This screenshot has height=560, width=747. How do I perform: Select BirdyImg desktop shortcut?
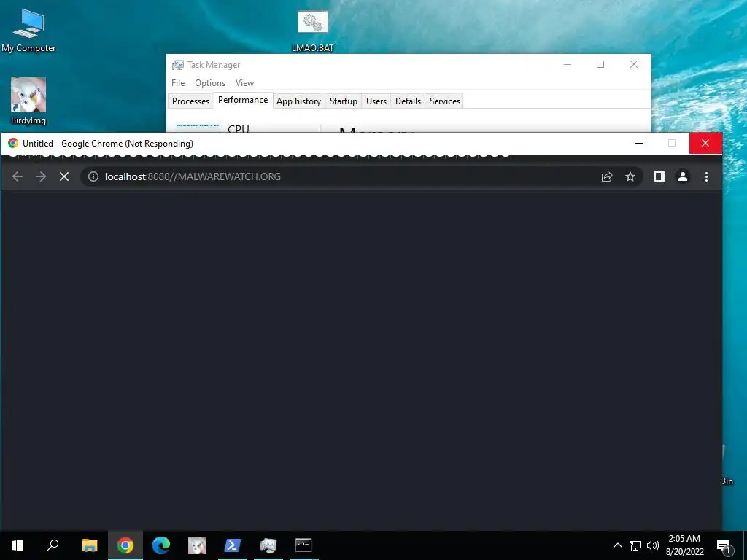28,101
